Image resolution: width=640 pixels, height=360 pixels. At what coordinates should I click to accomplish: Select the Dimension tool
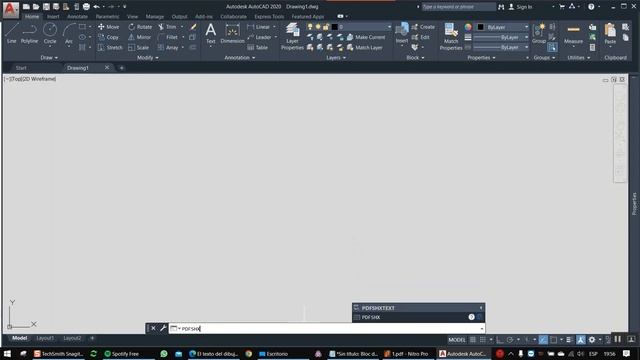click(x=232, y=33)
